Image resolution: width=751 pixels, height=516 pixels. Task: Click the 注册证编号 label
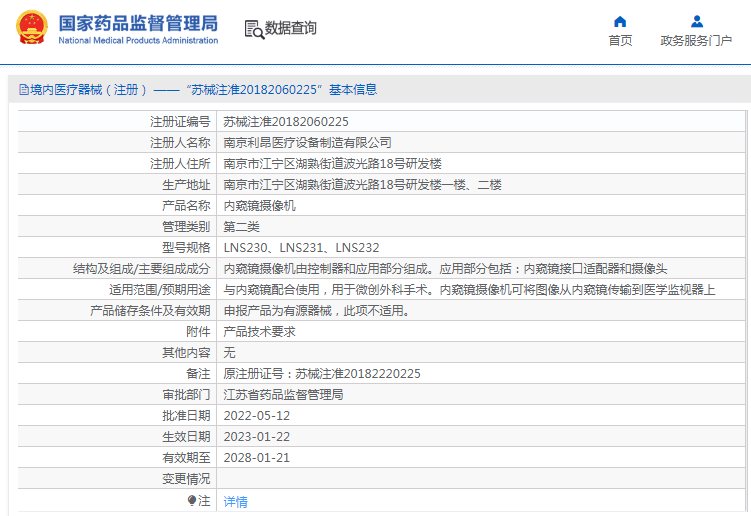(x=180, y=122)
